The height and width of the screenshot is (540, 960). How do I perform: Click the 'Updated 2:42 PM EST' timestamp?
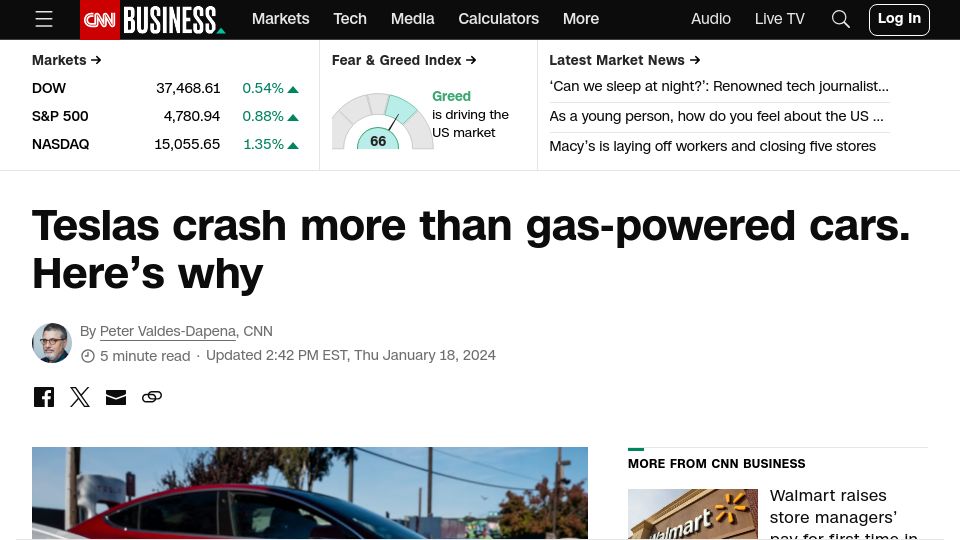(x=351, y=355)
